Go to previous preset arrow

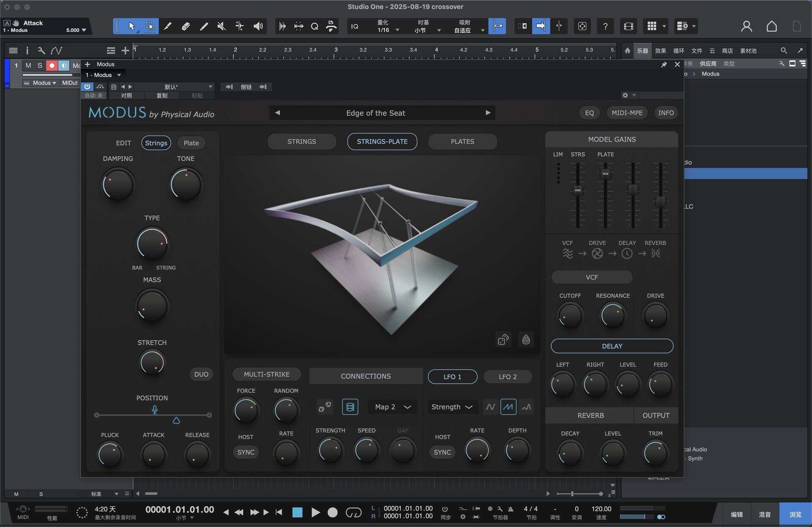click(x=277, y=113)
